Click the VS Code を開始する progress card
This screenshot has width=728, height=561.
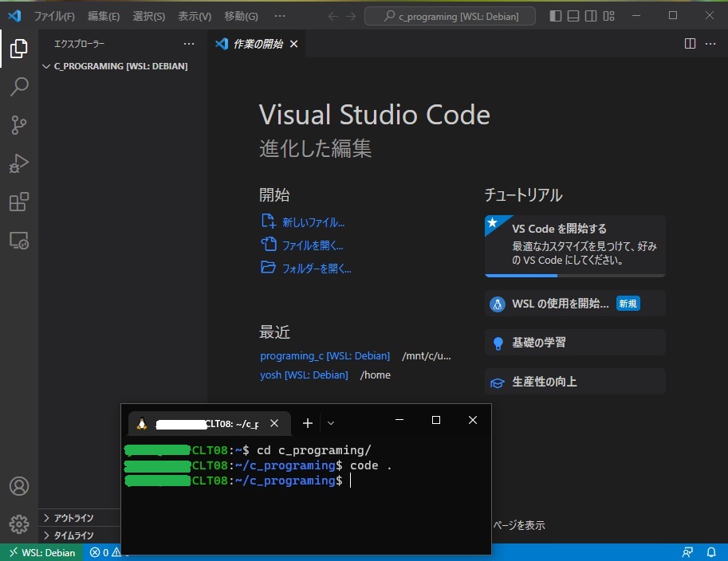(575, 245)
